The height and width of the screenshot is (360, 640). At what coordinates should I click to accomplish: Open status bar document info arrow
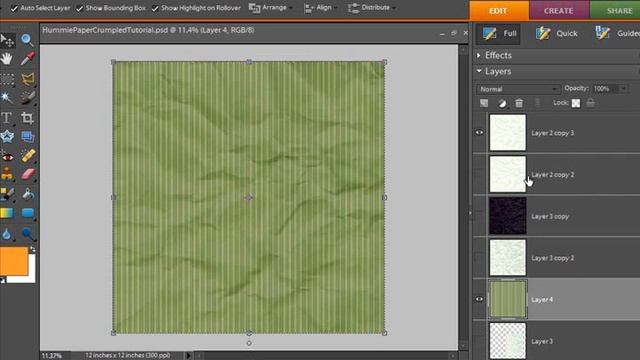[189, 356]
